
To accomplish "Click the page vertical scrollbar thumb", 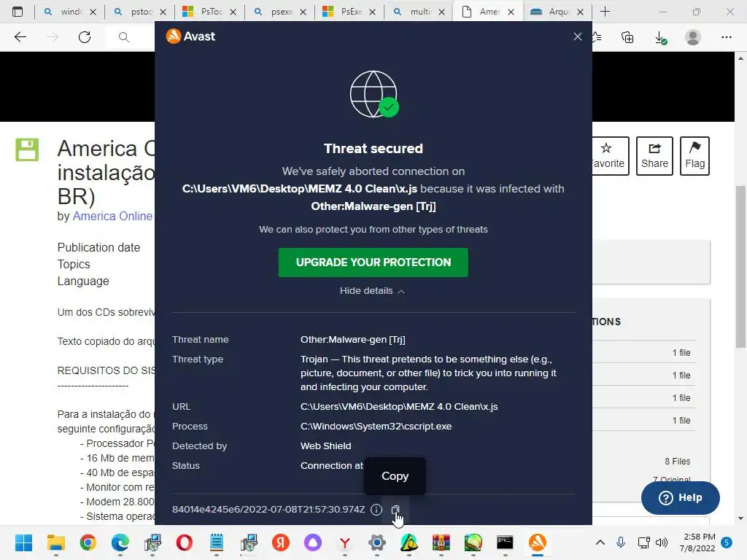I will click(740, 267).
